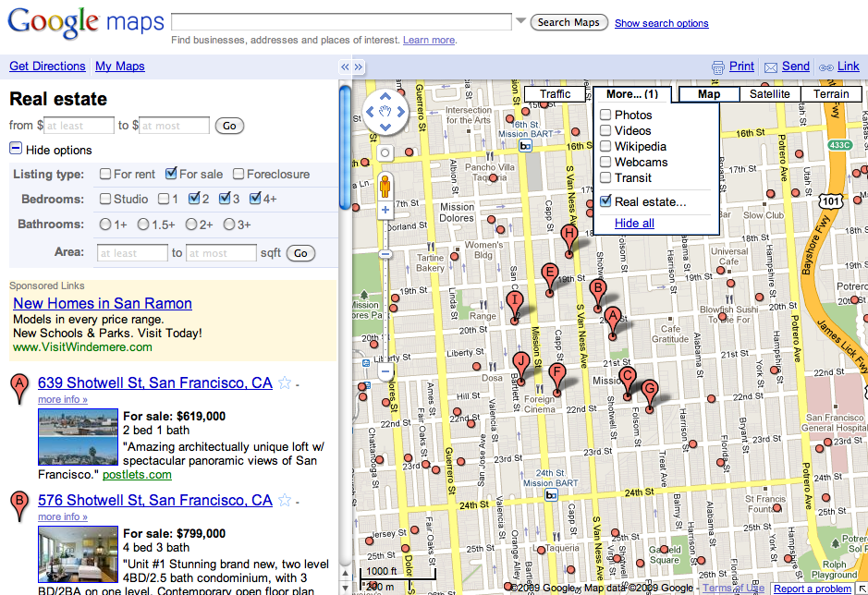The height and width of the screenshot is (595, 868).
Task: Zoom out with the minus button
Action: click(385, 372)
